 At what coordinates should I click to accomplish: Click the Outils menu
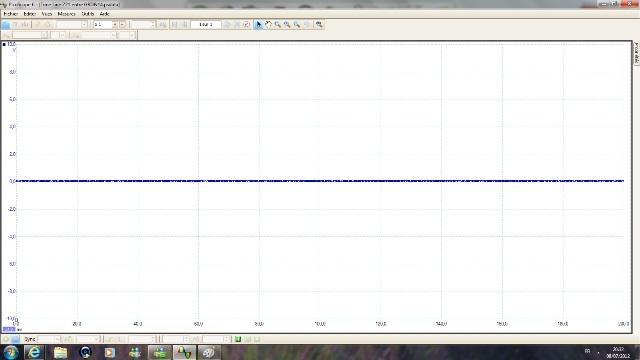tap(88, 14)
